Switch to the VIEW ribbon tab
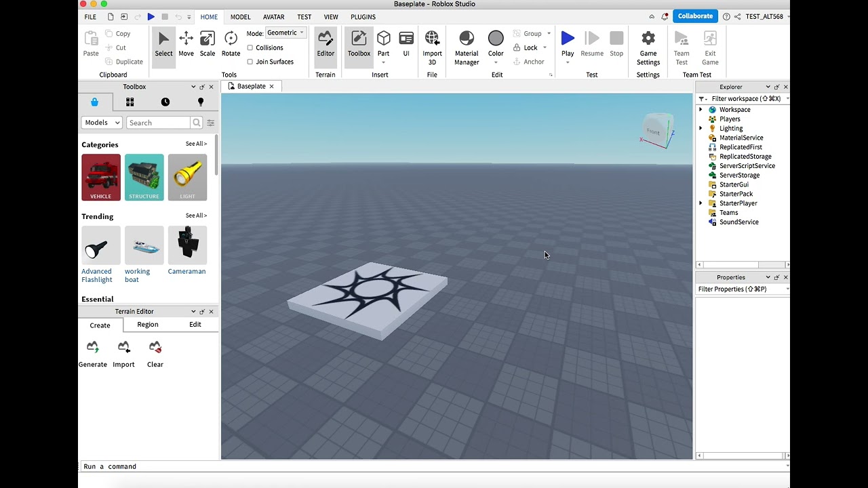Image resolution: width=868 pixels, height=488 pixels. [331, 16]
